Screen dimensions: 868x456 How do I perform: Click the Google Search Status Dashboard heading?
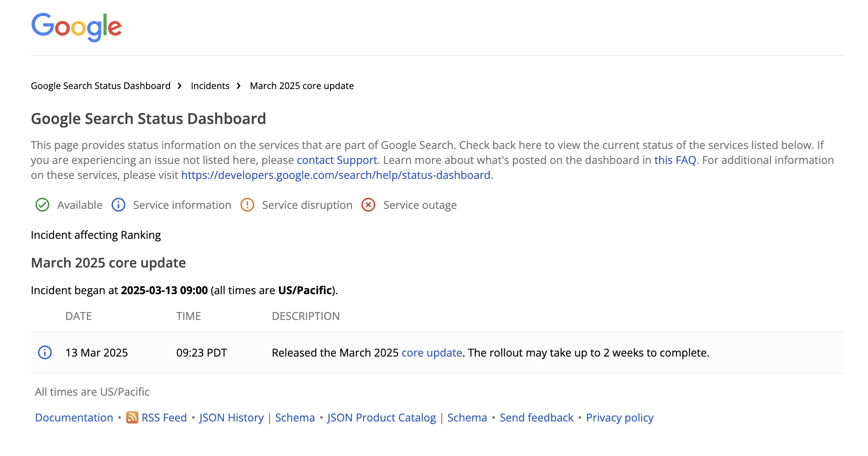148,119
